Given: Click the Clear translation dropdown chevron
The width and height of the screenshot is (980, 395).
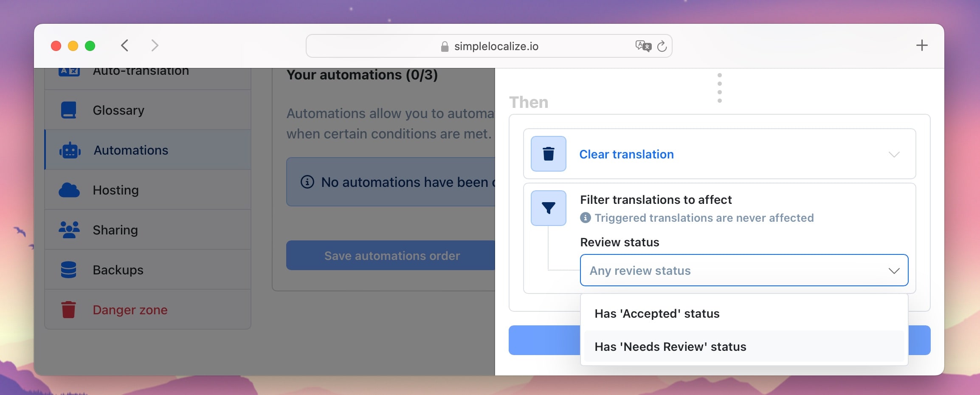Looking at the screenshot, I should pos(894,154).
